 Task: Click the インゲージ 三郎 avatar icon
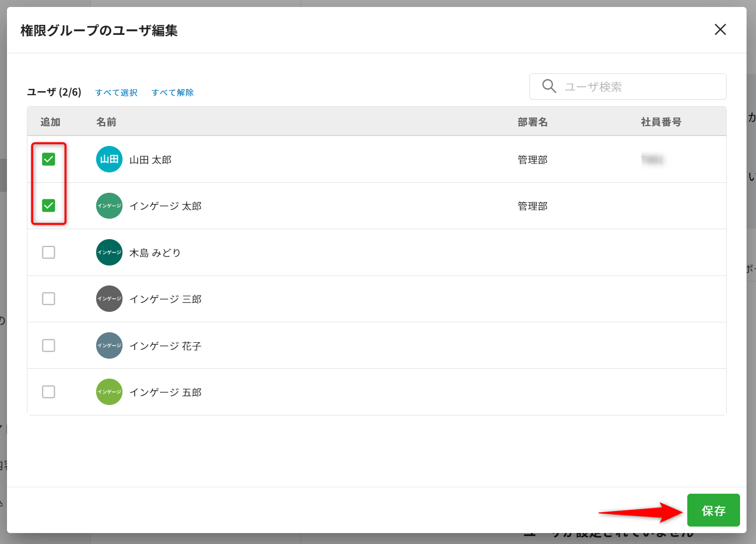(109, 299)
